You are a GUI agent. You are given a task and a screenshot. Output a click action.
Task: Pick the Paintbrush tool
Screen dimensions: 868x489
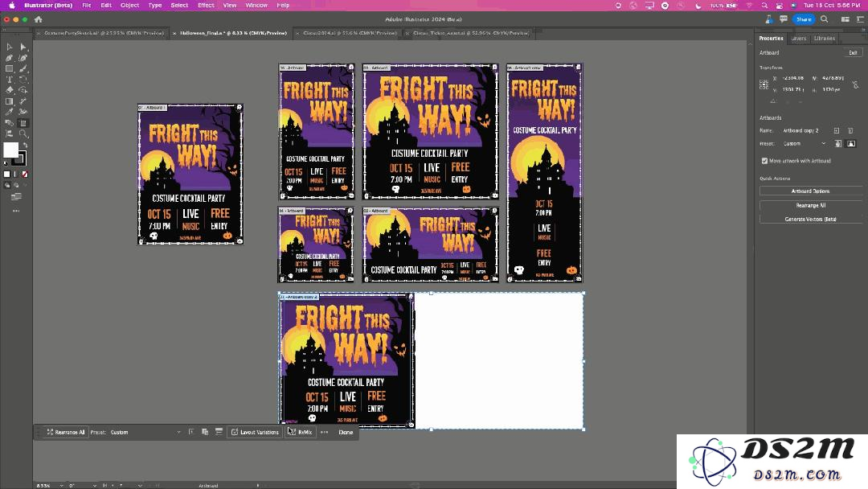point(23,68)
